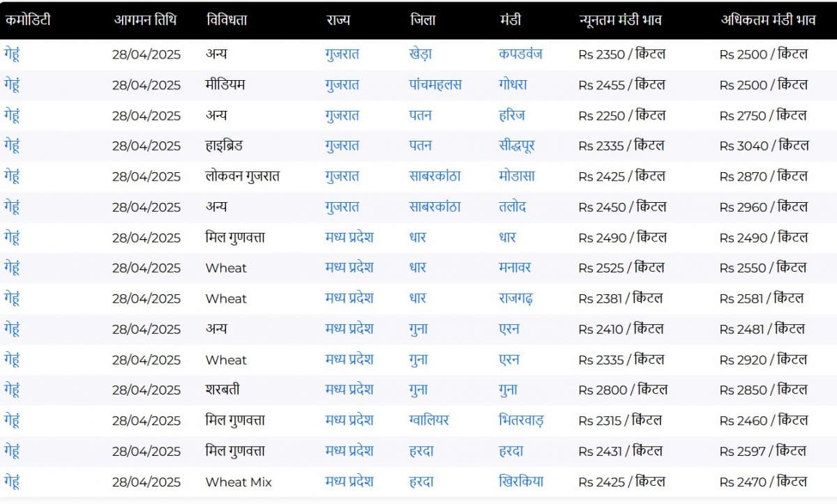Go to the राजगढ़ mandi link
The image size is (837, 504).
click(516, 298)
